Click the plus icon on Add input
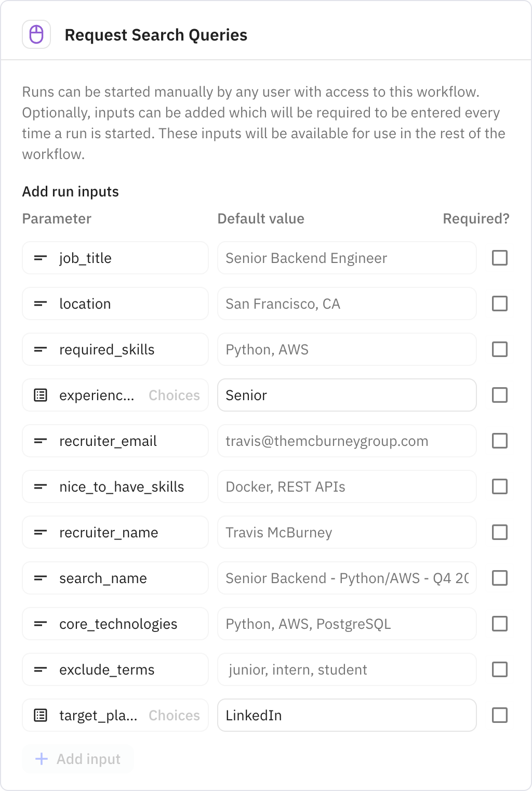This screenshot has width=532, height=791. click(x=41, y=759)
